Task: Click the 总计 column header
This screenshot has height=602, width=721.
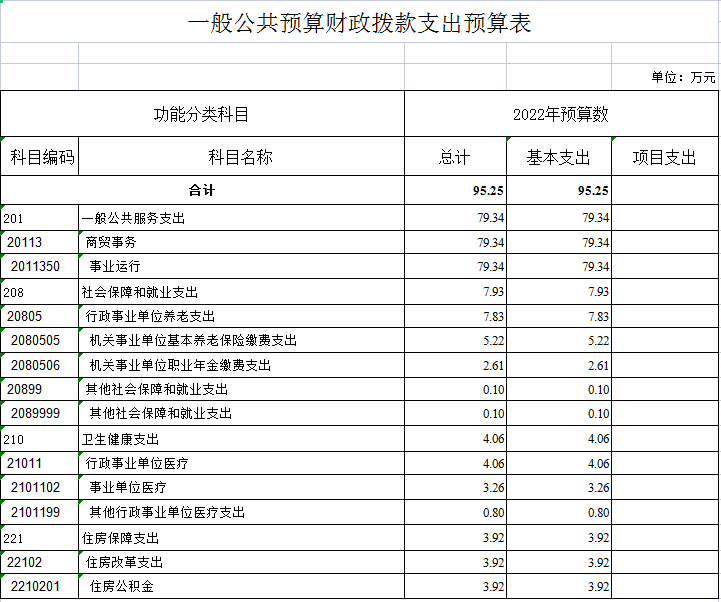Action: [x=455, y=156]
